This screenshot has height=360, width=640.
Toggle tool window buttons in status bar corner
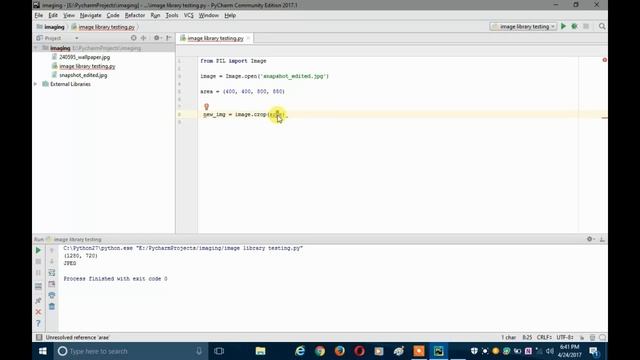pyautogui.click(x=39, y=338)
